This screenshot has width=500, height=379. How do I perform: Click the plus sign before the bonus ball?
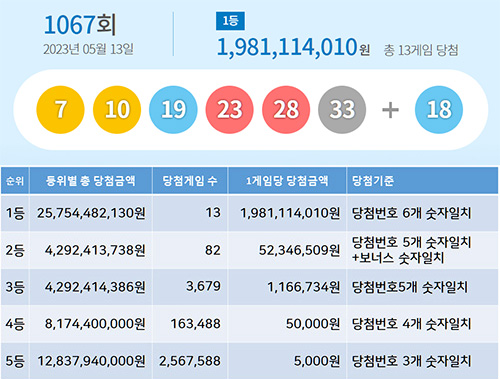point(390,110)
